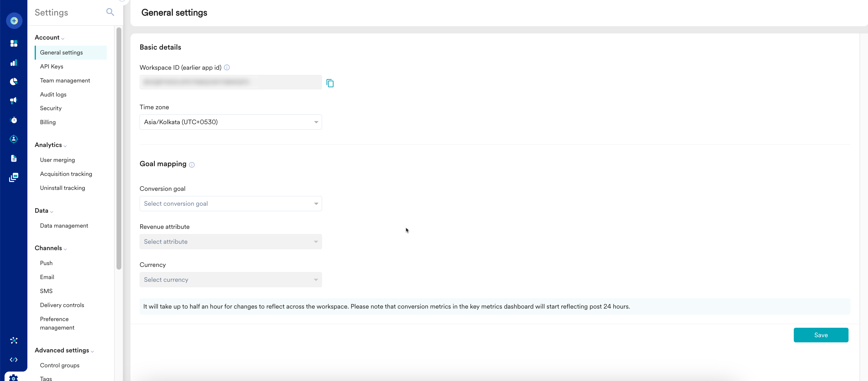The height and width of the screenshot is (381, 868).
Task: Open the Select currency dropdown
Action: coord(231,280)
